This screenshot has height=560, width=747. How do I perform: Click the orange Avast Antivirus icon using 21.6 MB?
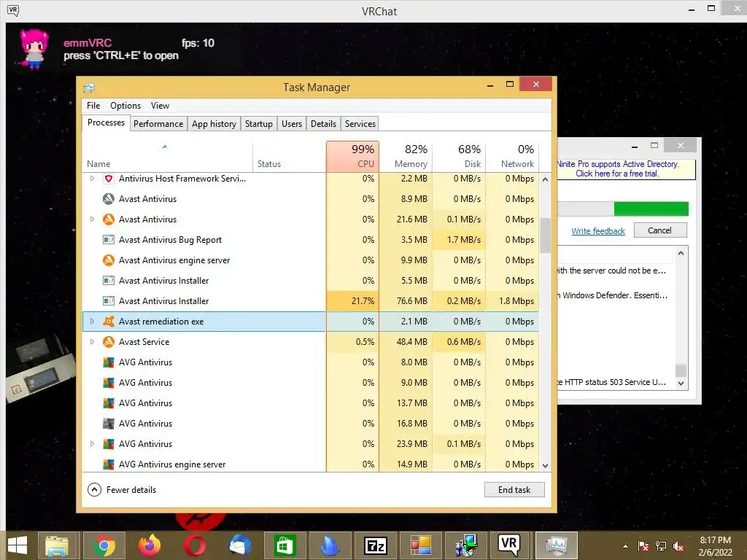[109, 219]
